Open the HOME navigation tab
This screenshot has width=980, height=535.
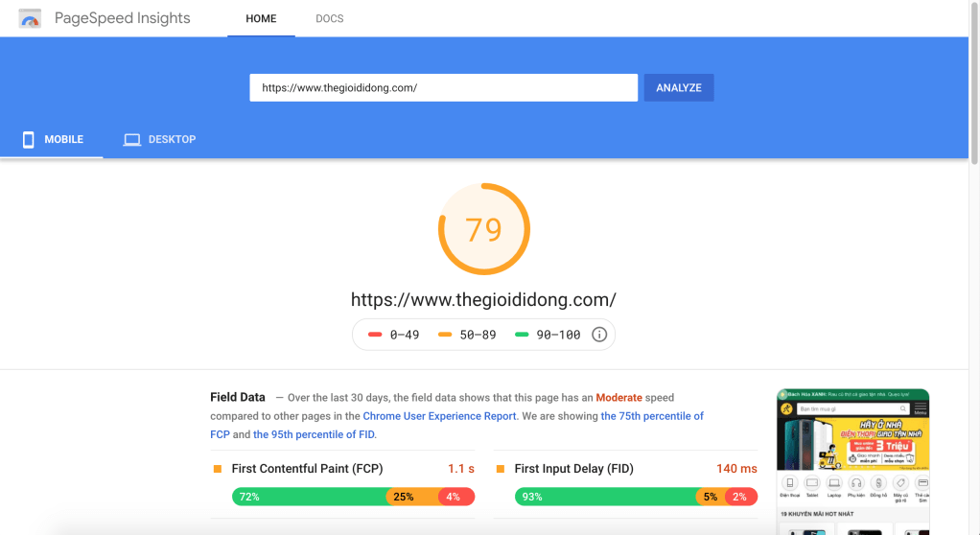(261, 18)
